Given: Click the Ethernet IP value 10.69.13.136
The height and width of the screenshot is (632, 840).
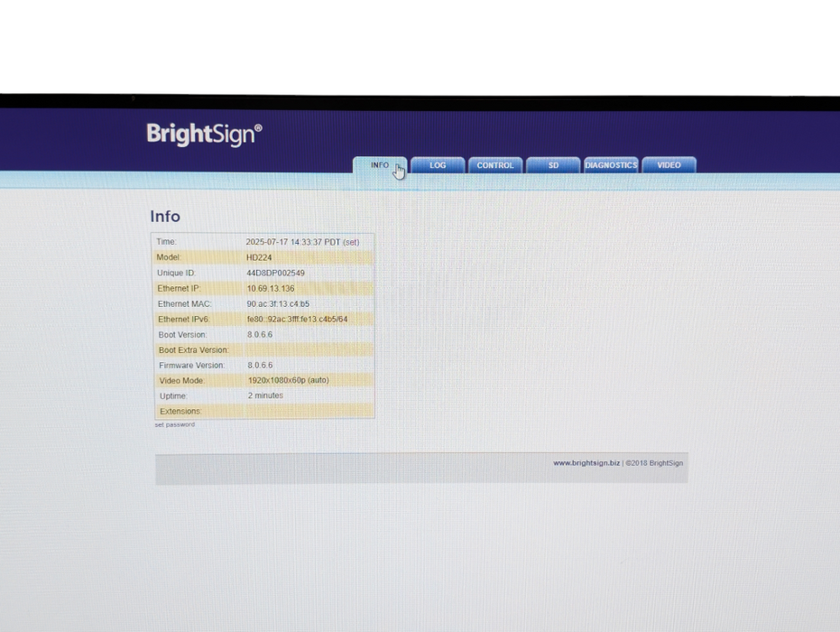Looking at the screenshot, I should (x=271, y=288).
